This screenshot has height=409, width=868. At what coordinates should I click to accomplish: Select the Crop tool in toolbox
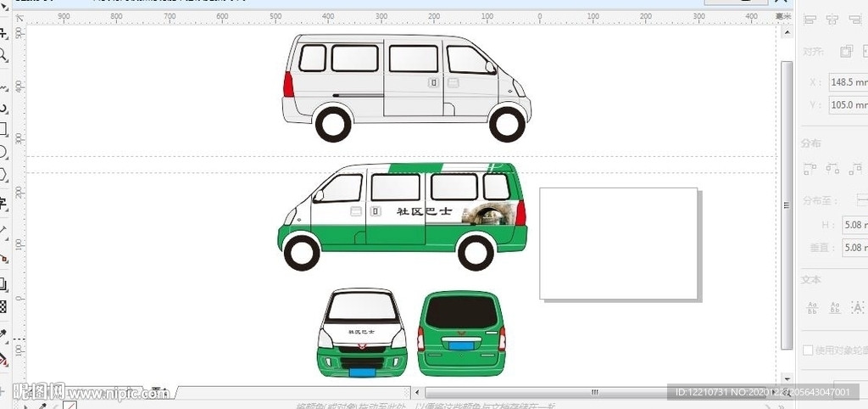[x=3, y=33]
